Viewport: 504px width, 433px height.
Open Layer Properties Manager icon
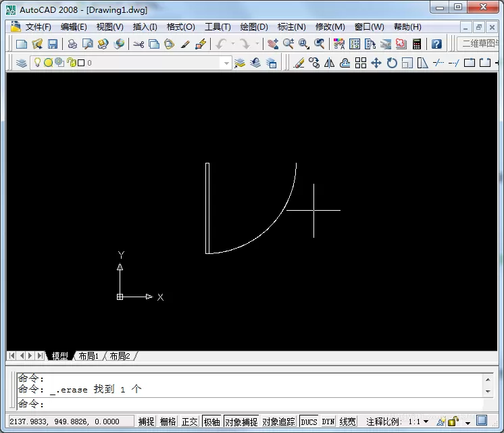point(21,63)
